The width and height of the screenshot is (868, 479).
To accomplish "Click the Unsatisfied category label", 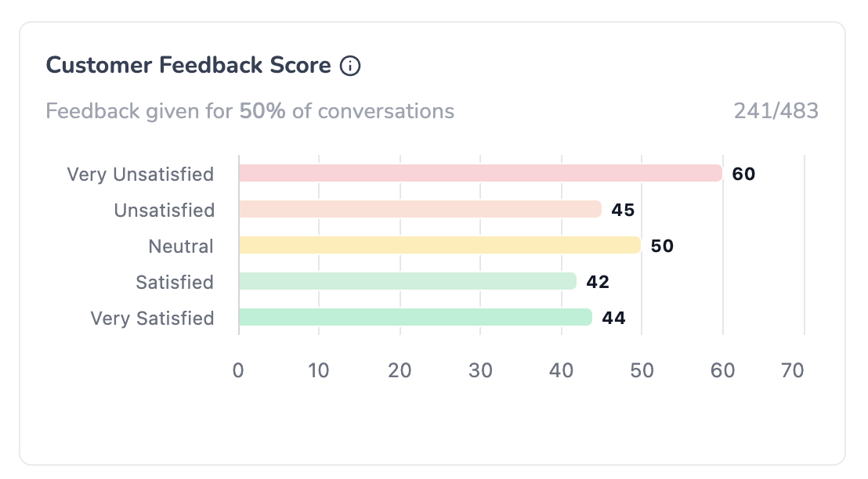I will point(164,210).
